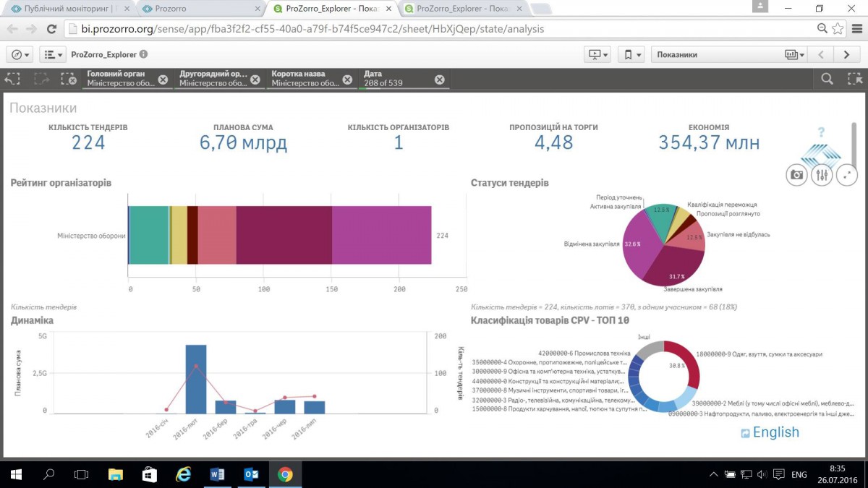Open Outlook from the Windows taskbar
The height and width of the screenshot is (488, 868).
[252, 474]
